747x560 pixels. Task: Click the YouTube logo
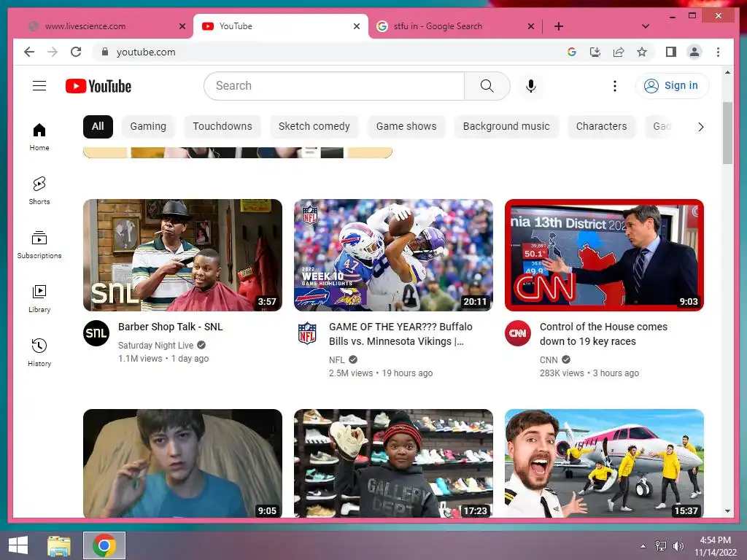point(98,86)
